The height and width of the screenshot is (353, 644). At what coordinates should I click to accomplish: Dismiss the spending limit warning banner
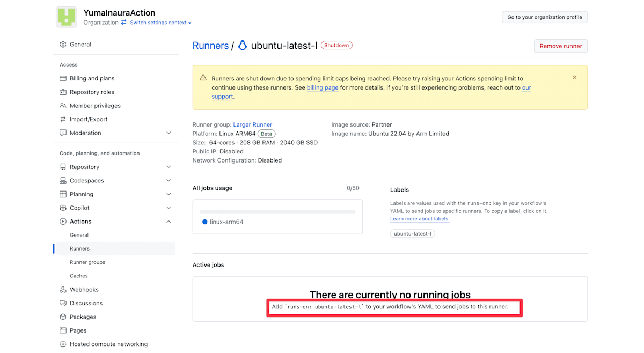(574, 78)
